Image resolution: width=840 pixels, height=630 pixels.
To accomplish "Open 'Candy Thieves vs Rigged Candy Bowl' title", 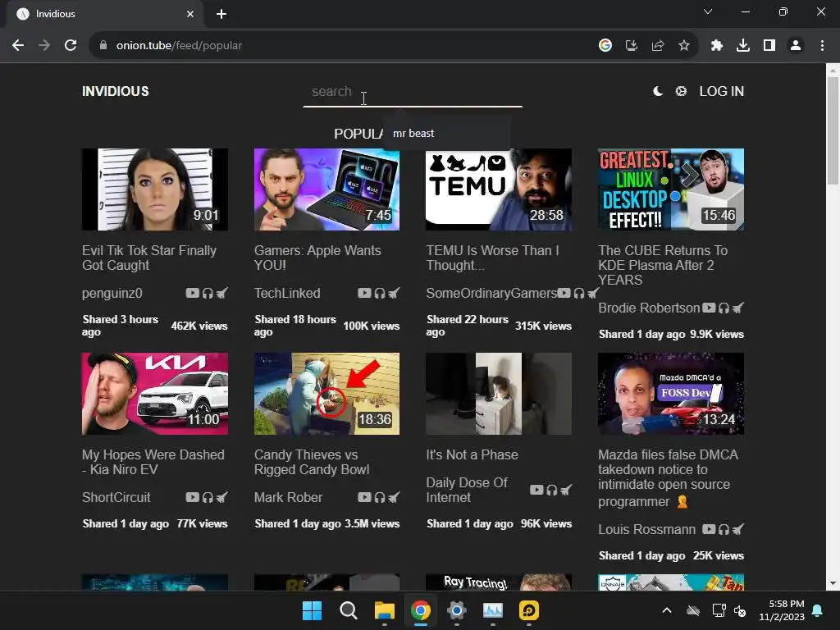I will [x=312, y=462].
